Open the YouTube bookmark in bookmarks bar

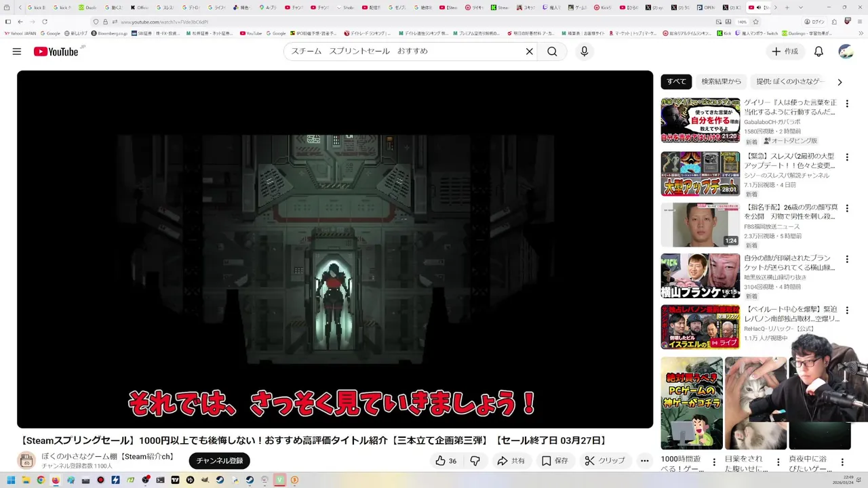point(251,33)
